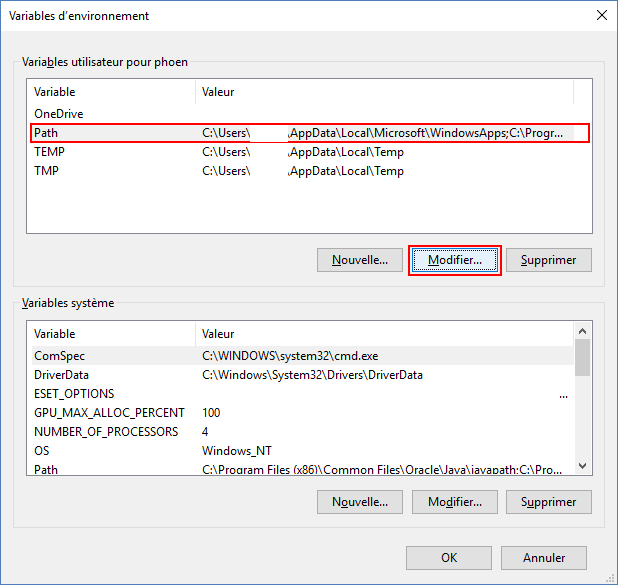Click Nouvelle for user variables
This screenshot has width=618, height=585.
coord(360,260)
